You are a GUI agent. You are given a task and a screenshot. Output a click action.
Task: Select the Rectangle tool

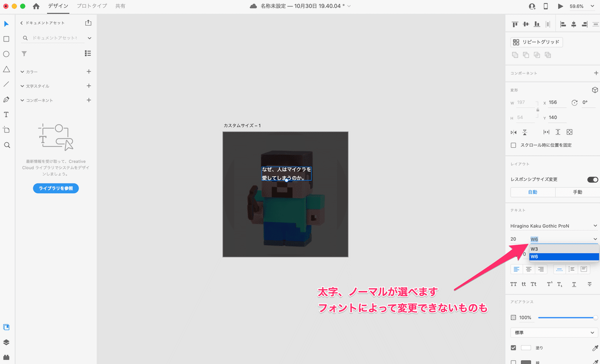[x=6, y=38]
